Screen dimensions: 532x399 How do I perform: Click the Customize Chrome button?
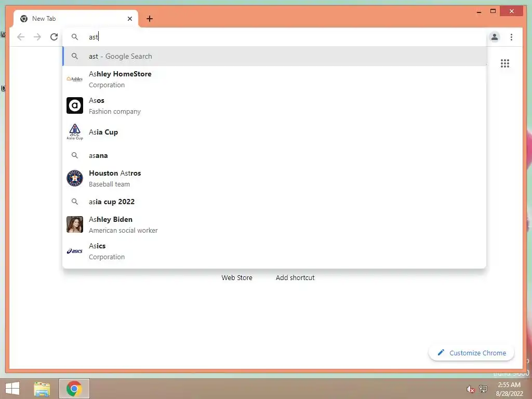471,353
